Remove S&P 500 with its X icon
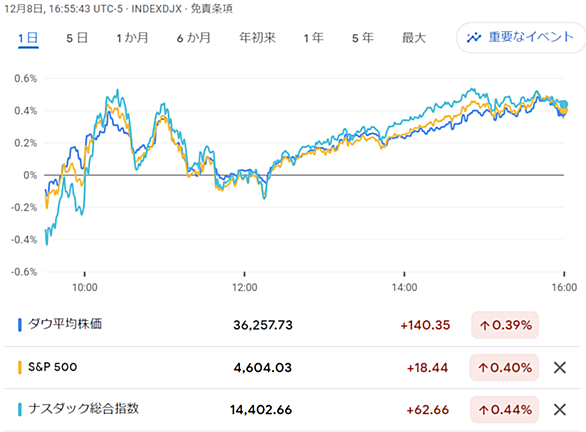Screen dimensions: 586x432 click(559, 368)
